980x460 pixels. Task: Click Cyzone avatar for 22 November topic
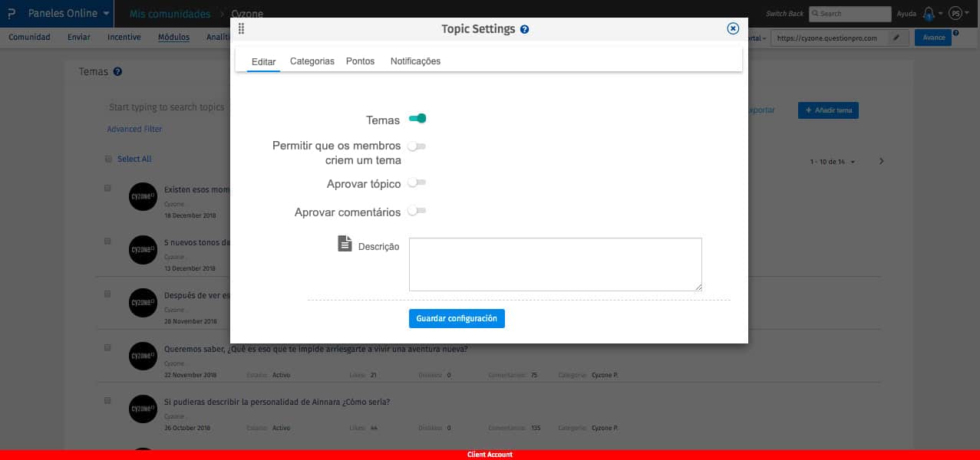[x=143, y=356]
